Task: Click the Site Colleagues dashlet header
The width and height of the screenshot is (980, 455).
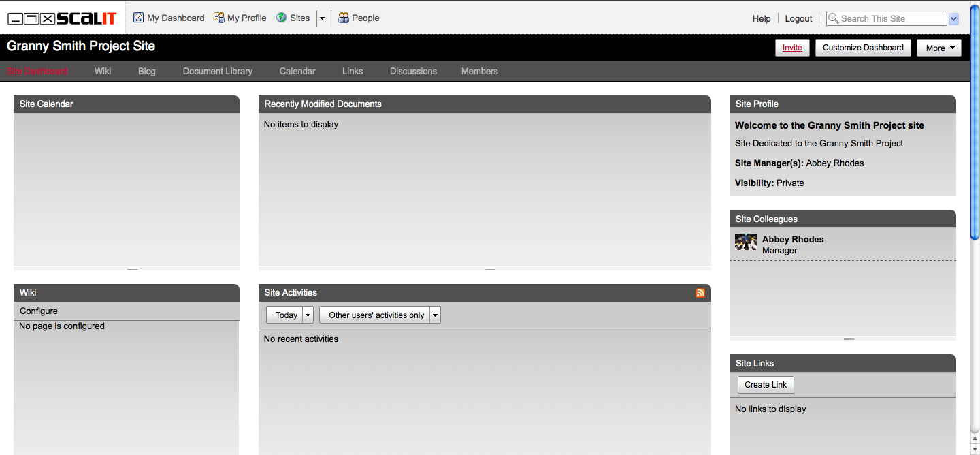Action: pos(843,219)
